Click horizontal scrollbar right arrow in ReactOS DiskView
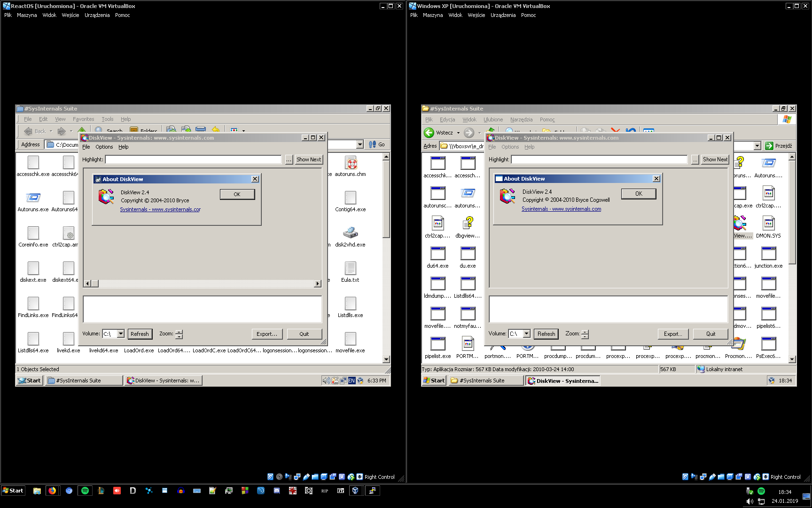The width and height of the screenshot is (812, 508). coord(318,283)
